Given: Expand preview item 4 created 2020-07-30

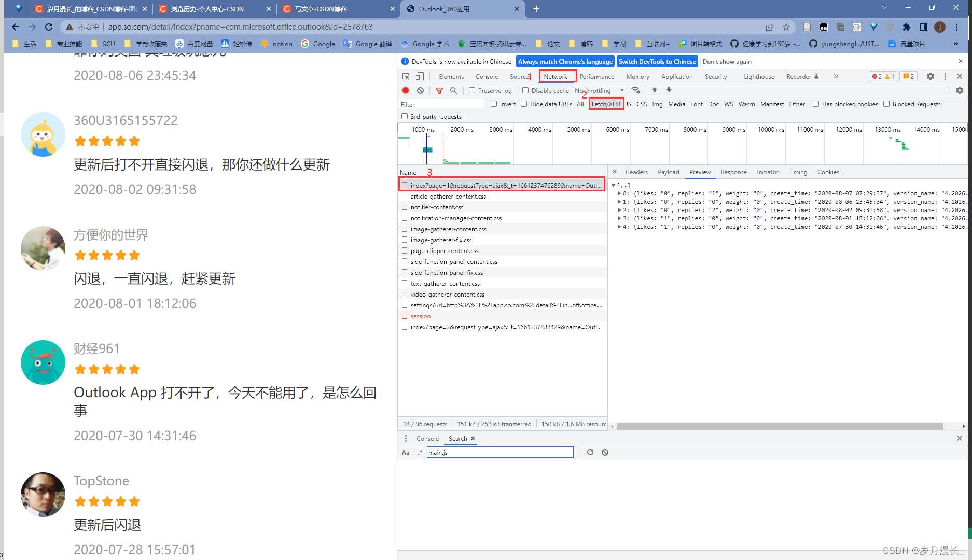Looking at the screenshot, I should pos(619,227).
